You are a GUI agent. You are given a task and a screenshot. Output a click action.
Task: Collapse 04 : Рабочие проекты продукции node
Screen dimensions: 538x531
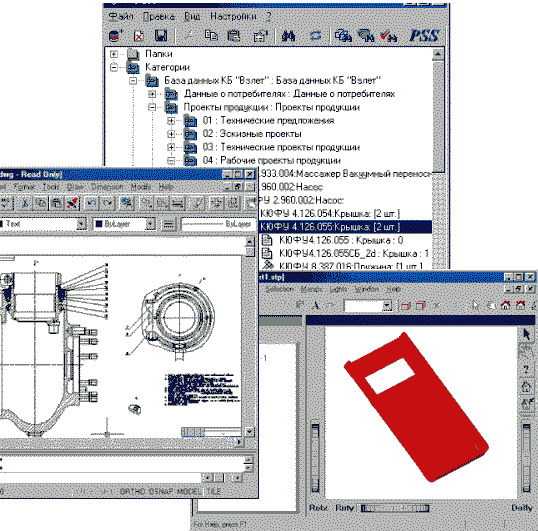coord(171,161)
